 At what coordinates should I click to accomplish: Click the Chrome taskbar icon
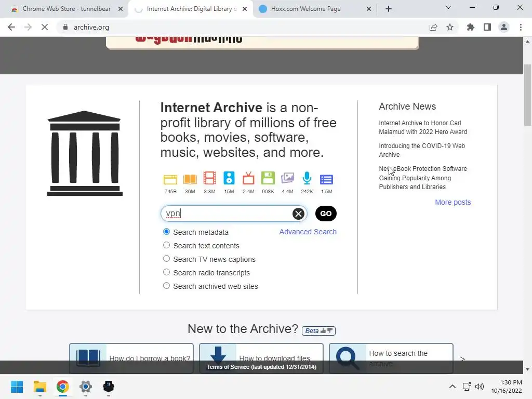pos(63,387)
